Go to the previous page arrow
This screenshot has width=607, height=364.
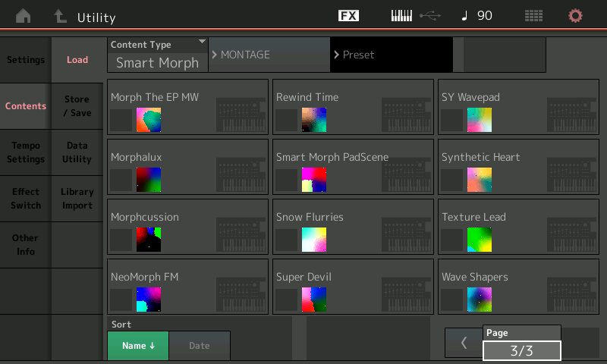pos(464,343)
